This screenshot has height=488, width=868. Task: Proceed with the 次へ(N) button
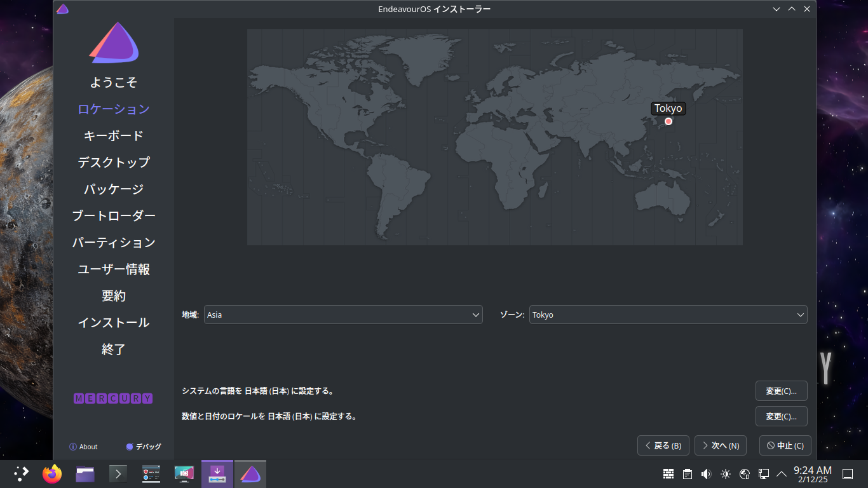(721, 445)
